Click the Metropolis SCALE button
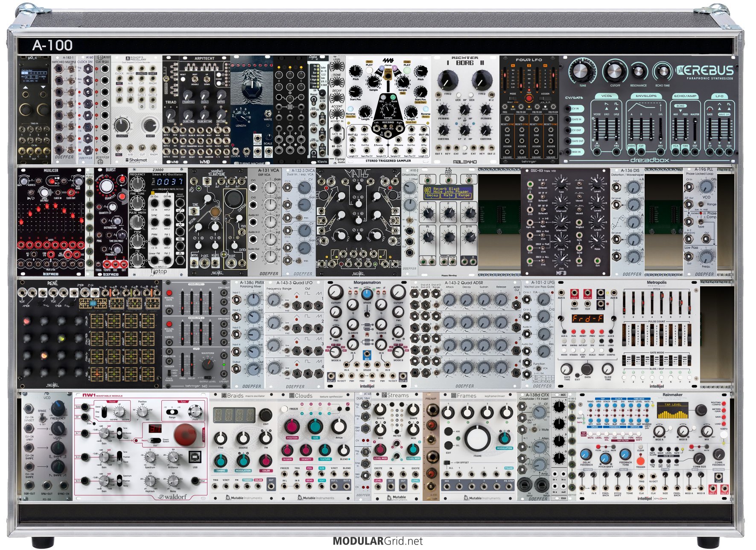This screenshot has height=550, width=756. (x=592, y=350)
